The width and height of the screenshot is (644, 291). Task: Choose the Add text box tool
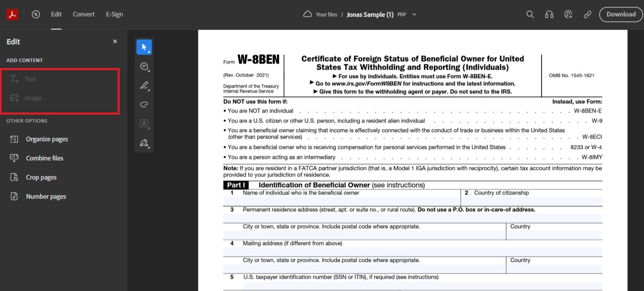[x=144, y=124]
